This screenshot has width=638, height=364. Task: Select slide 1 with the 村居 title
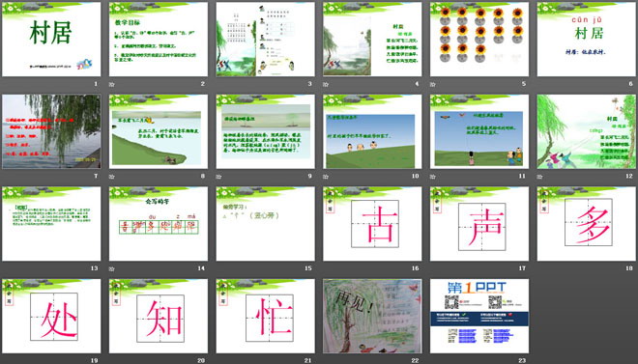click(x=51, y=40)
